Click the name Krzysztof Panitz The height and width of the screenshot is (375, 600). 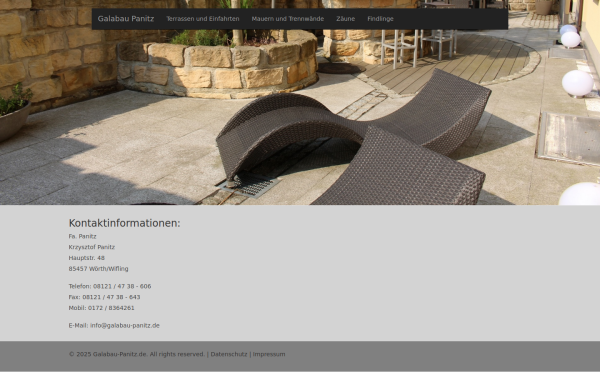tap(92, 247)
